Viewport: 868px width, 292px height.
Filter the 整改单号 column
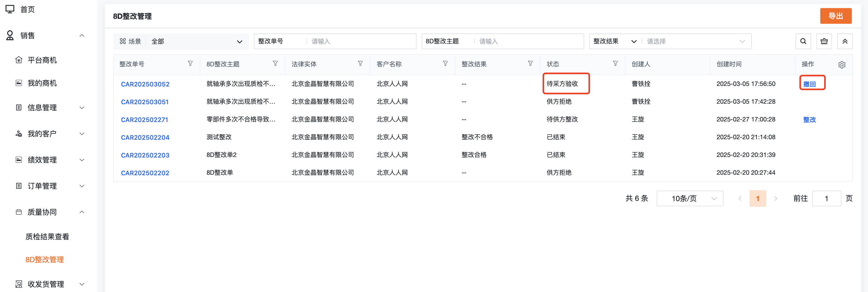pyautogui.click(x=190, y=63)
